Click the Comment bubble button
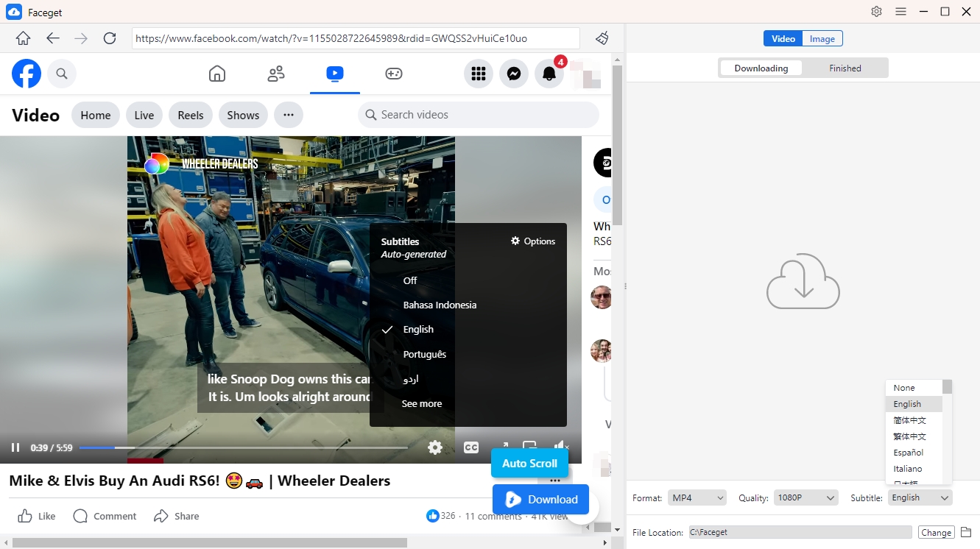Image resolution: width=980 pixels, height=549 pixels. 105,516
